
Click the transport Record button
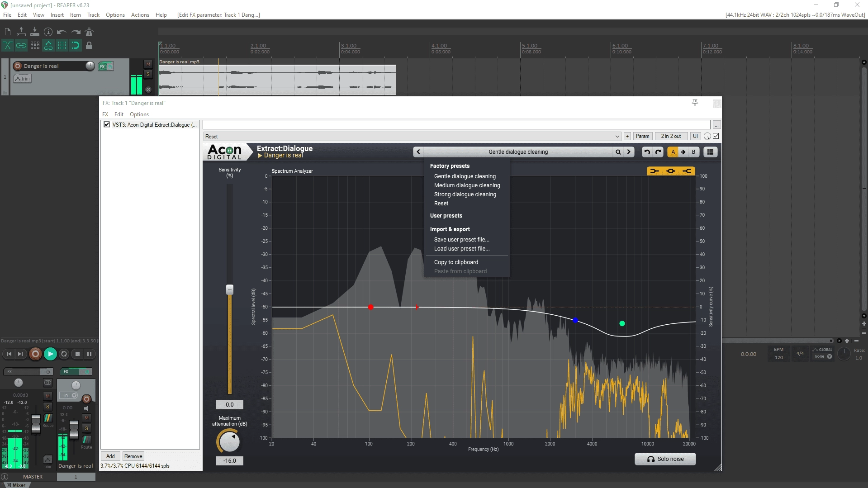point(35,354)
